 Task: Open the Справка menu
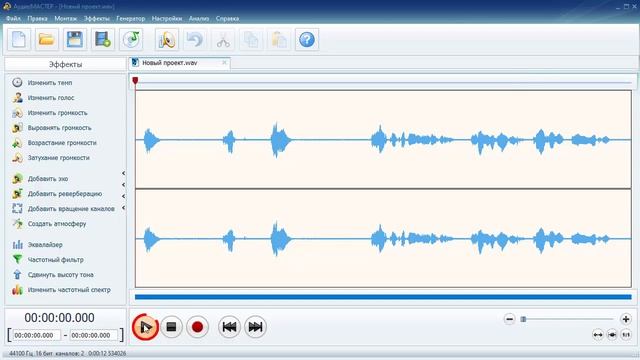[x=227, y=18]
